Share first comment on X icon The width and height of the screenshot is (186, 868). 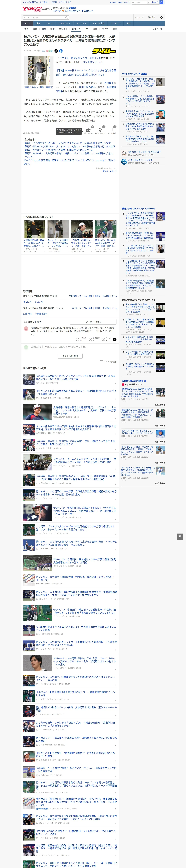[114, 339]
